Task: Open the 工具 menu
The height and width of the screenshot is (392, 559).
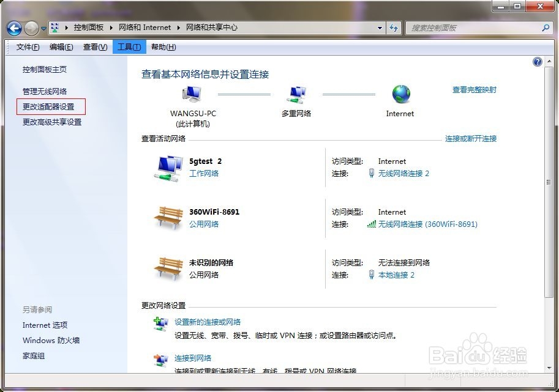Action: click(x=129, y=46)
